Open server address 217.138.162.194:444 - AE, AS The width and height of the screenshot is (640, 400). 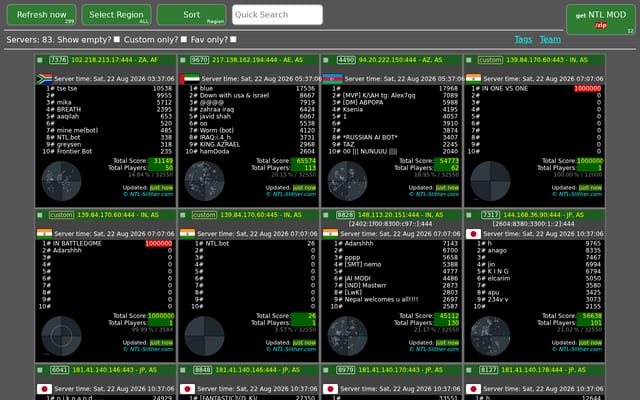258,60
